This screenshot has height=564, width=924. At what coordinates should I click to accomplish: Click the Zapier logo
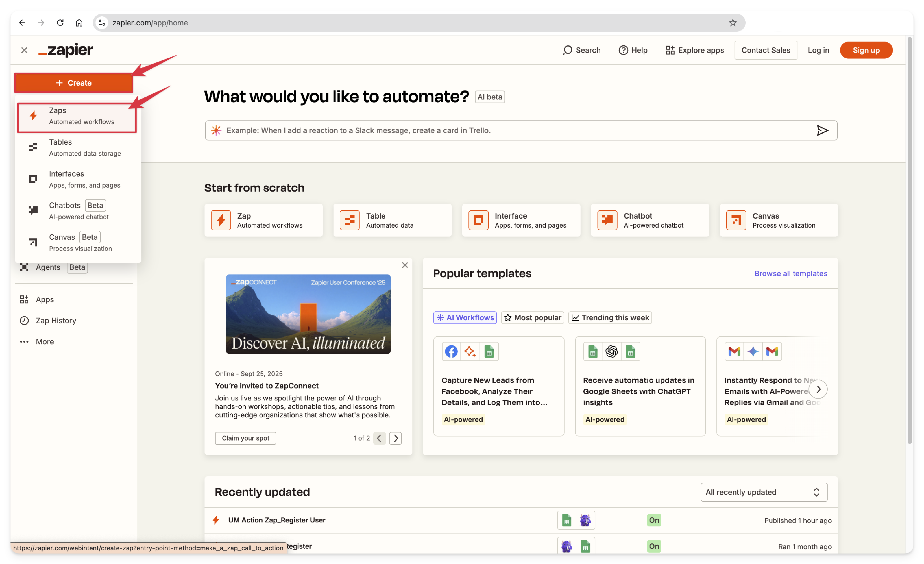pos(66,50)
